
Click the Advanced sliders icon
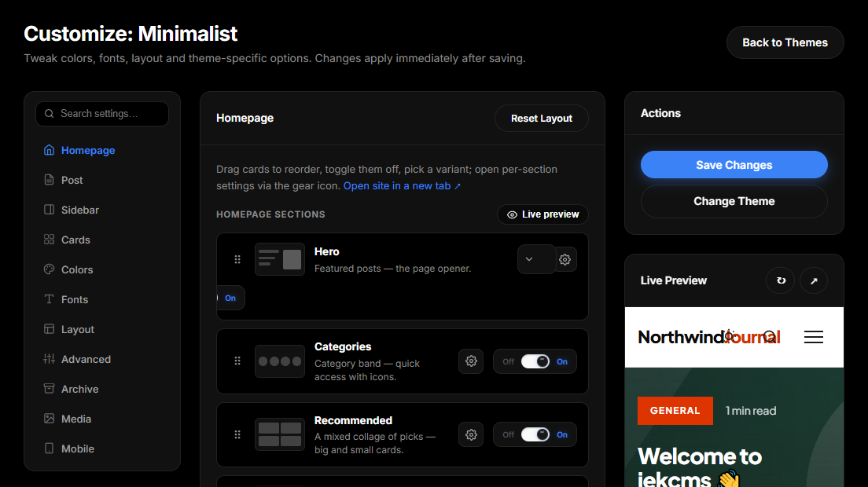(50, 359)
